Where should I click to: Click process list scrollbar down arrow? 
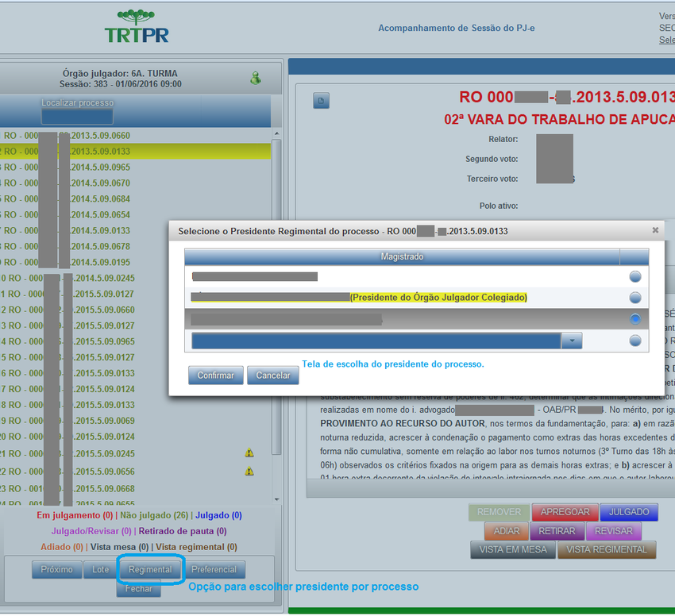[x=277, y=499]
